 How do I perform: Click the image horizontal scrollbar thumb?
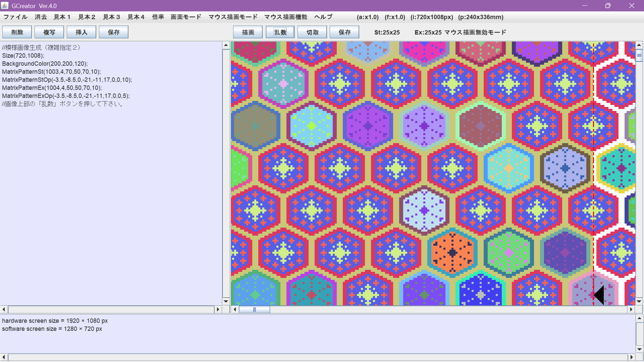pyautogui.click(x=254, y=309)
